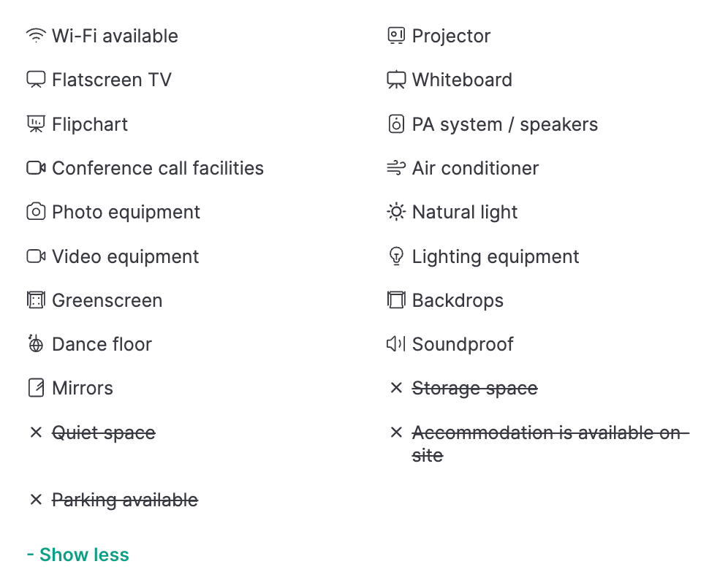Click the Greenscreen icon
The width and height of the screenshot is (728, 583).
(36, 300)
